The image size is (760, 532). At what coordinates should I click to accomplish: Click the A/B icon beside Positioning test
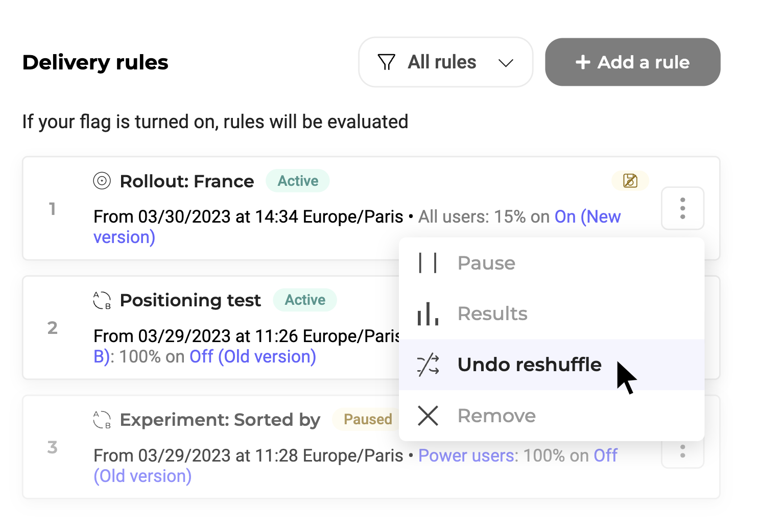tap(102, 300)
